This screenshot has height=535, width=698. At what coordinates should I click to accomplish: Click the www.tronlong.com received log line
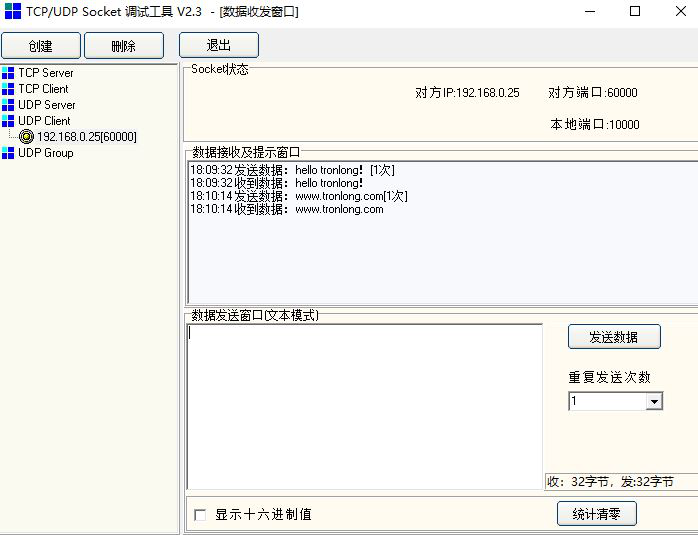tap(287, 209)
